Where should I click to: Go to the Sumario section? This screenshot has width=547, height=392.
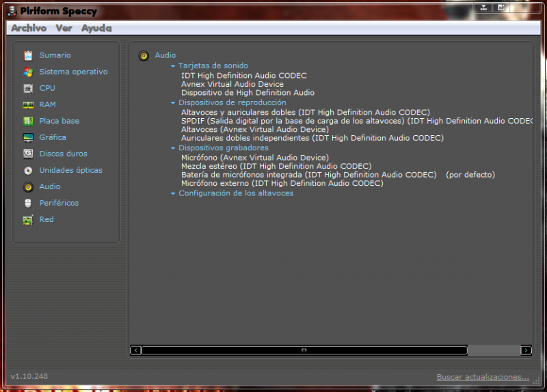click(55, 55)
